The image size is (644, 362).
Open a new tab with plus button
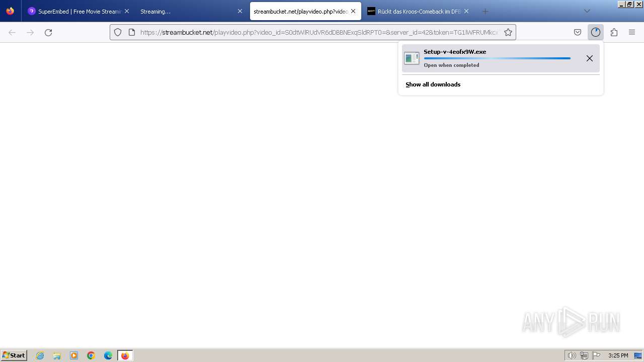click(485, 11)
